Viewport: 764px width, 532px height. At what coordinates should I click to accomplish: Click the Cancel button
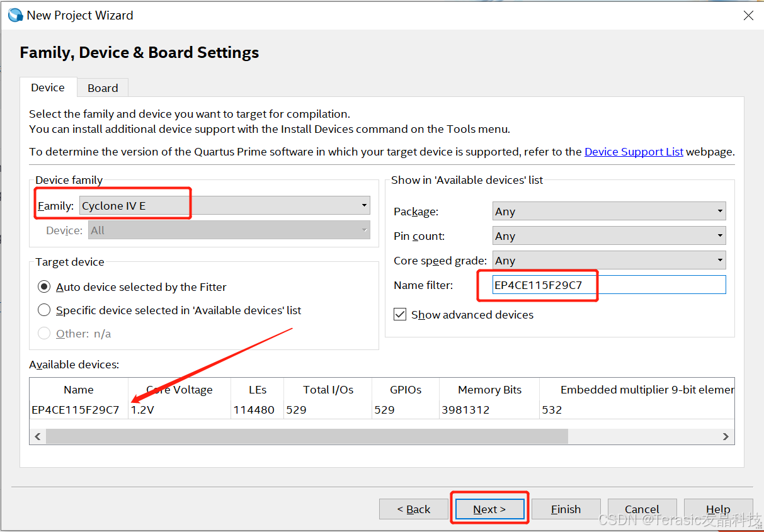click(x=642, y=509)
